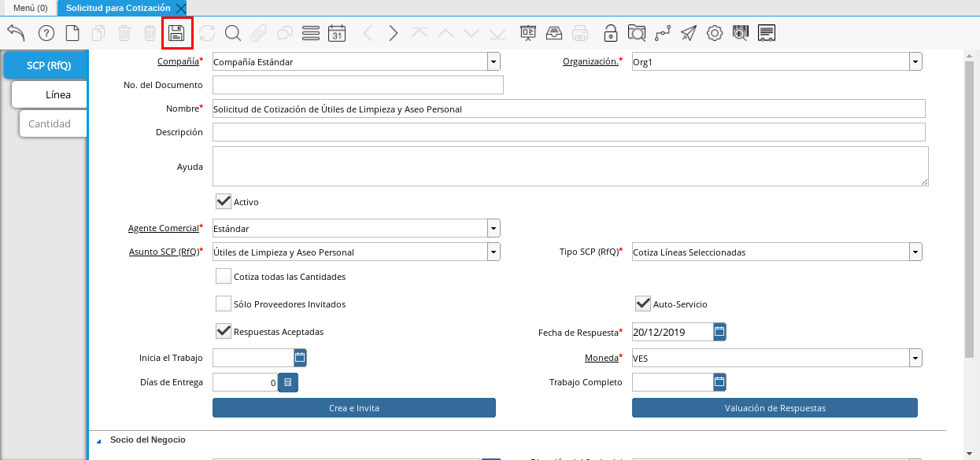The height and width of the screenshot is (460, 980).
Task: Open the Moneda dropdown list
Action: pyautogui.click(x=915, y=359)
